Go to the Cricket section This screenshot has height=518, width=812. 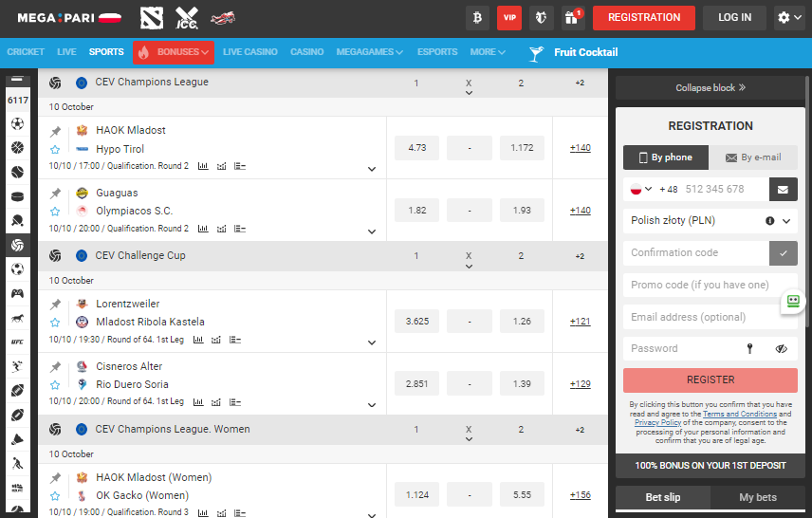tap(26, 52)
